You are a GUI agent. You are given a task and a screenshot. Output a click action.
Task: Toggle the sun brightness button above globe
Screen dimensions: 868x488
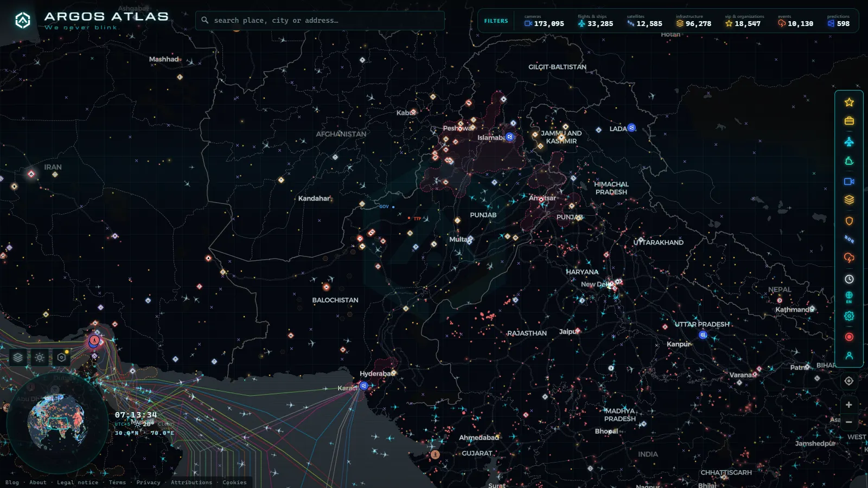click(40, 357)
